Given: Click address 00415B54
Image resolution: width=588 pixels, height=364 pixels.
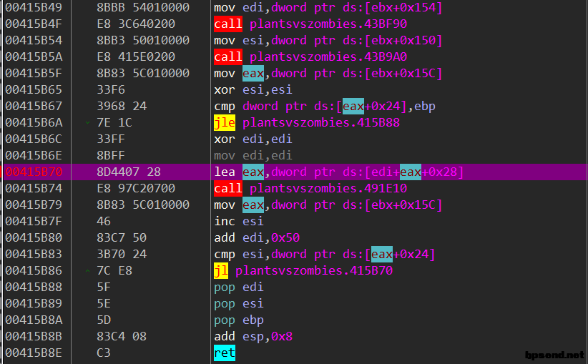Looking at the screenshot, I should tap(34, 40).
